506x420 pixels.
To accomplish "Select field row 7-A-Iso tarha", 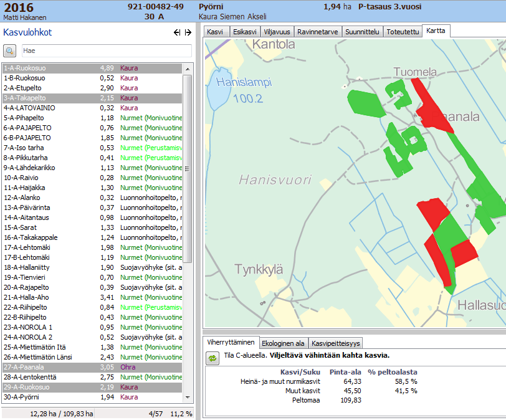I will [92, 148].
